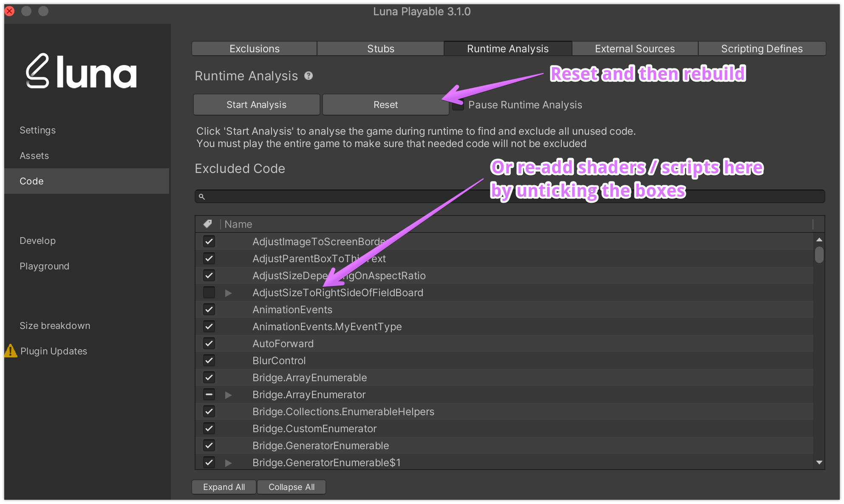Expand Bridge.GeneratorEnumerable$1 row
844x504 pixels.
[228, 463]
